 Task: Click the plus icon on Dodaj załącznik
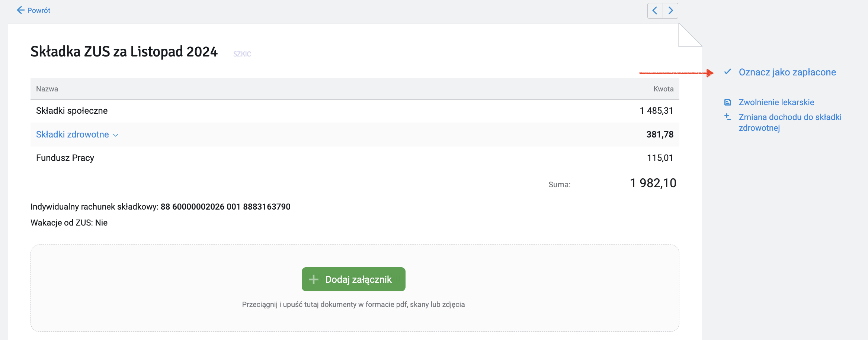[x=314, y=279]
